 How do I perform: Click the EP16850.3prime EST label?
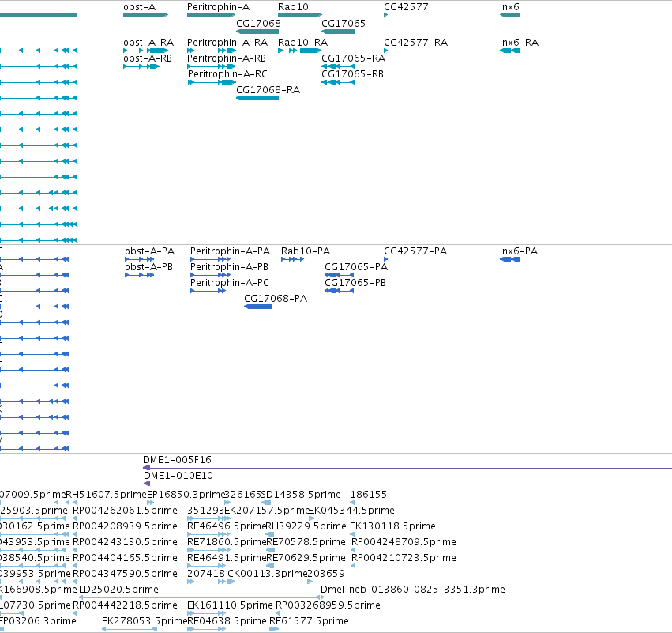186,495
